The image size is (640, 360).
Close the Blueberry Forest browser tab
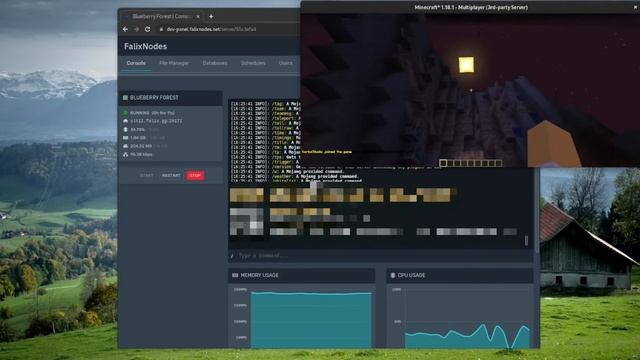(x=198, y=16)
